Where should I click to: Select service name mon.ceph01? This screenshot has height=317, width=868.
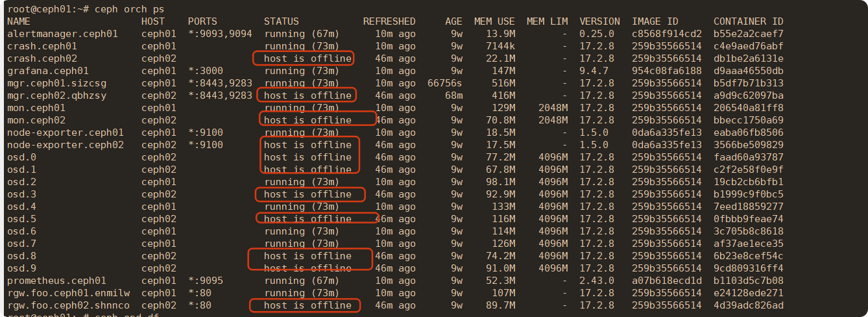tap(36, 108)
